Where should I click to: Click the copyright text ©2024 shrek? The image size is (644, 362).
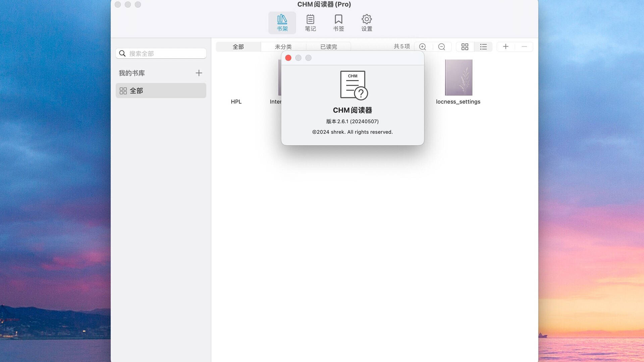(x=353, y=132)
